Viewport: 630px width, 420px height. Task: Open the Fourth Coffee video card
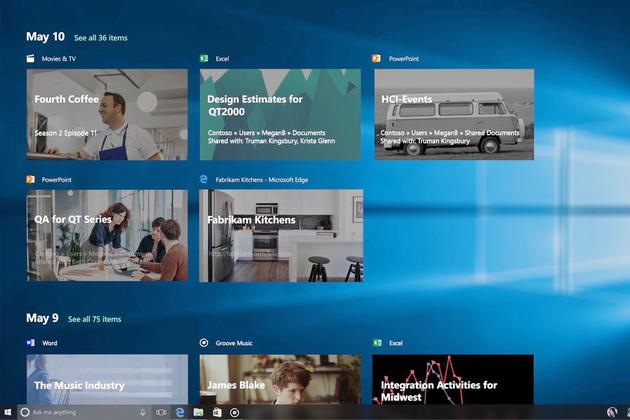pos(107,114)
